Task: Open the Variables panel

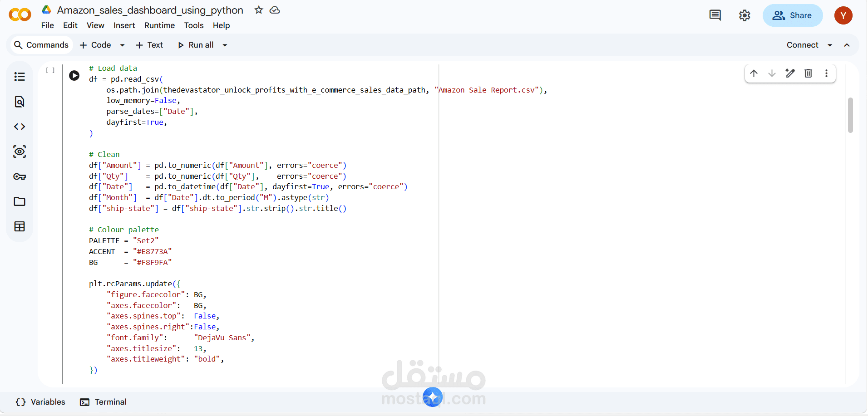Action: pyautogui.click(x=40, y=402)
